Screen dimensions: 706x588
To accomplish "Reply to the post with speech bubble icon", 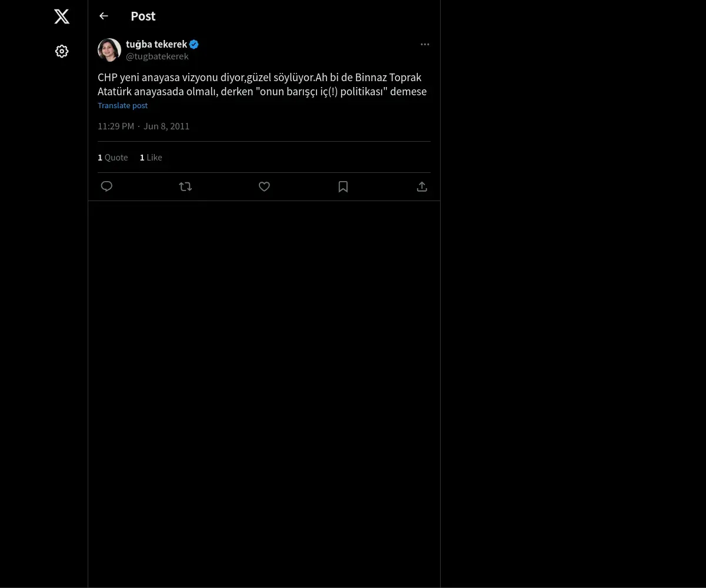I will click(x=106, y=186).
